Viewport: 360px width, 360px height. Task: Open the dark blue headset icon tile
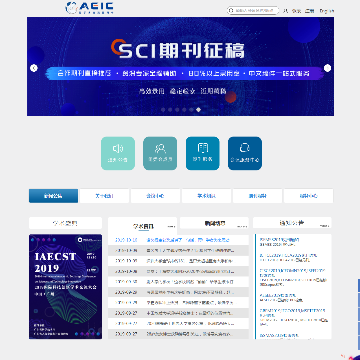click(x=245, y=153)
